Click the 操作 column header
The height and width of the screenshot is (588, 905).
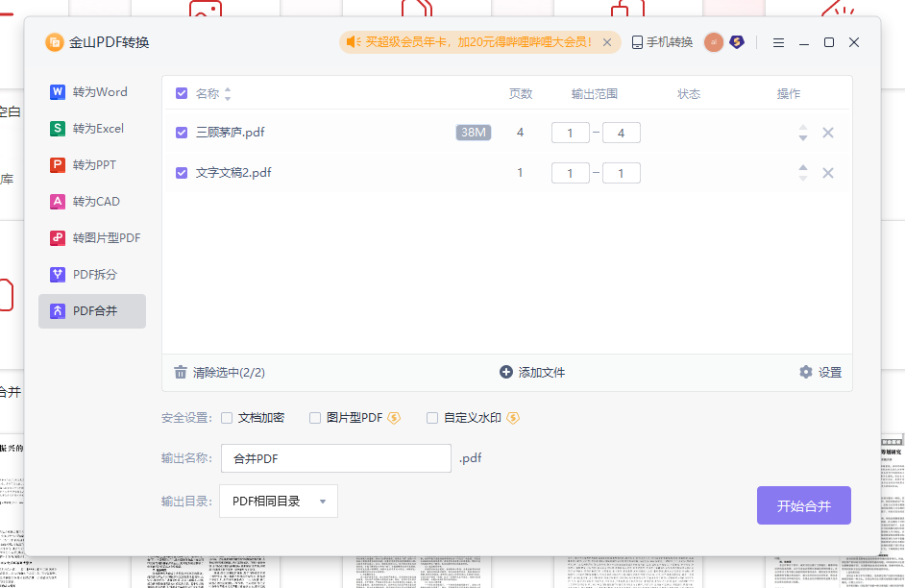pos(789,93)
